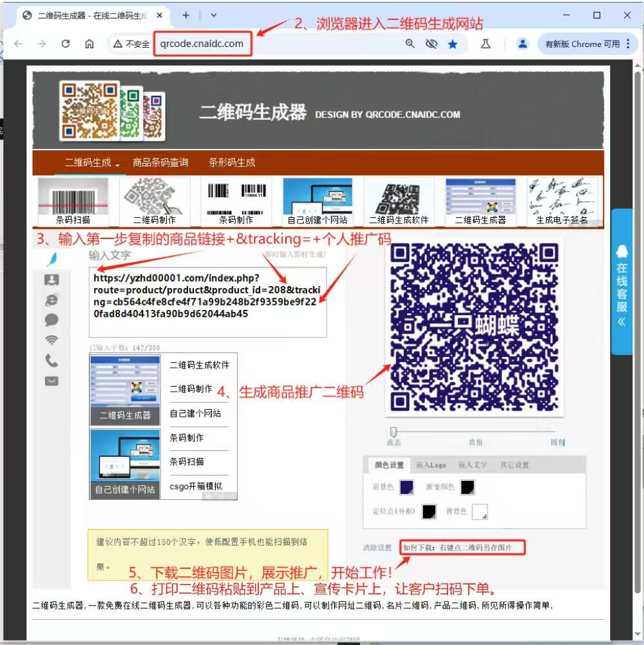Image resolution: width=644 pixels, height=645 pixels.
Task: Open a new browser tab
Action: click(x=186, y=15)
